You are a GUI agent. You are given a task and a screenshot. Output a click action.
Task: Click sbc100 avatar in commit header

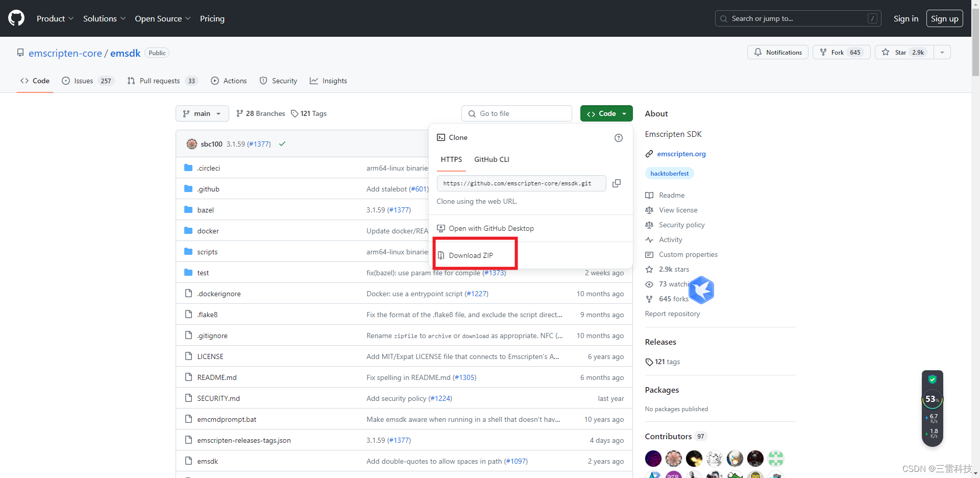tap(192, 144)
